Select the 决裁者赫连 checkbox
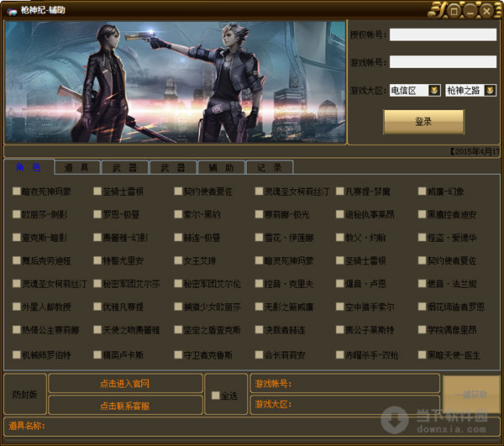 pyautogui.click(x=259, y=330)
